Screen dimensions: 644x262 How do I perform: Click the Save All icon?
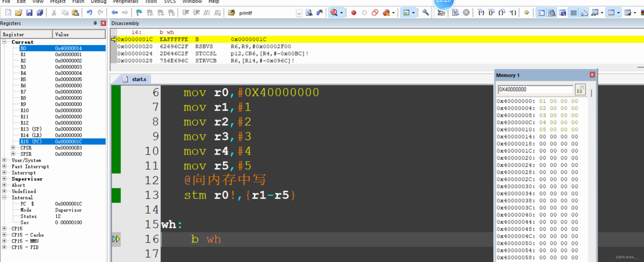pyautogui.click(x=40, y=13)
